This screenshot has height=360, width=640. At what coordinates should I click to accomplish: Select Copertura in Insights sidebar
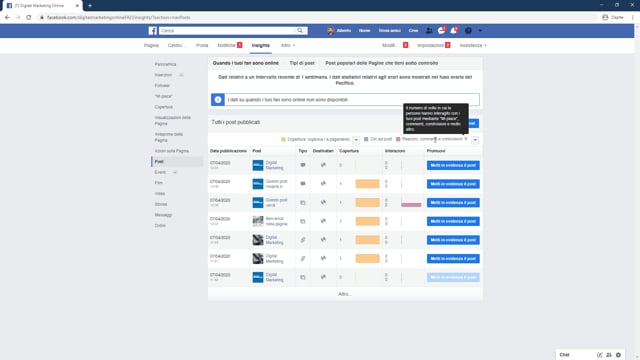(x=164, y=107)
